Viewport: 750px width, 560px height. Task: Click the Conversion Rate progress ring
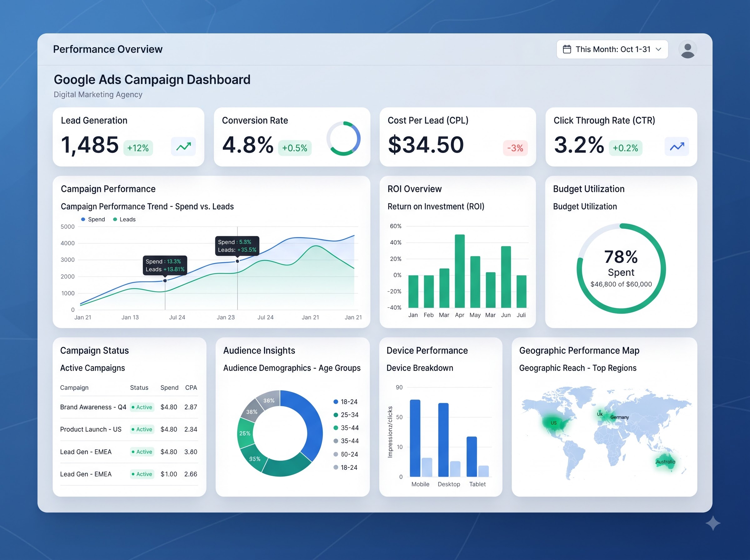coord(343,138)
